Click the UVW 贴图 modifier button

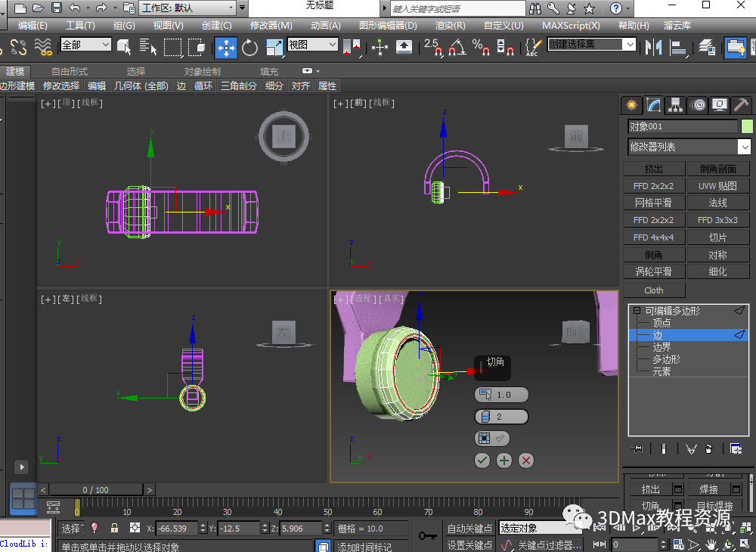(717, 185)
